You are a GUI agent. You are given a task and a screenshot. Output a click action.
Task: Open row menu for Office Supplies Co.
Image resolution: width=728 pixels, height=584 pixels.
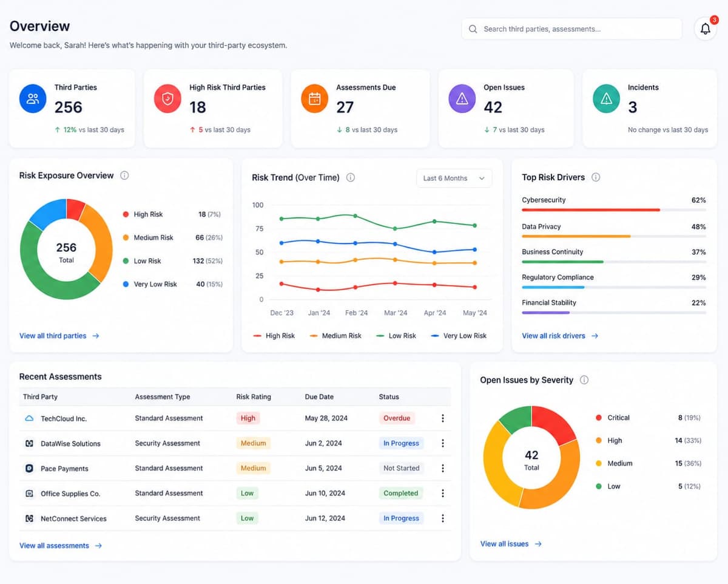point(443,494)
